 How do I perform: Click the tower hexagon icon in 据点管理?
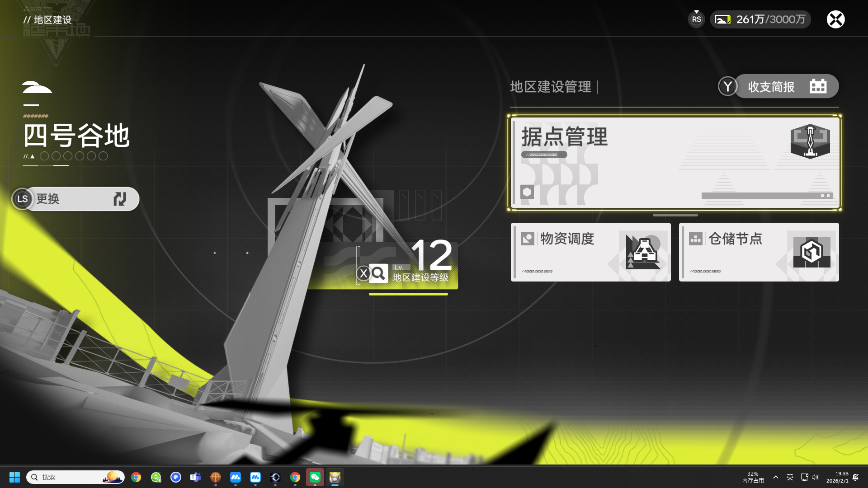coord(810,141)
